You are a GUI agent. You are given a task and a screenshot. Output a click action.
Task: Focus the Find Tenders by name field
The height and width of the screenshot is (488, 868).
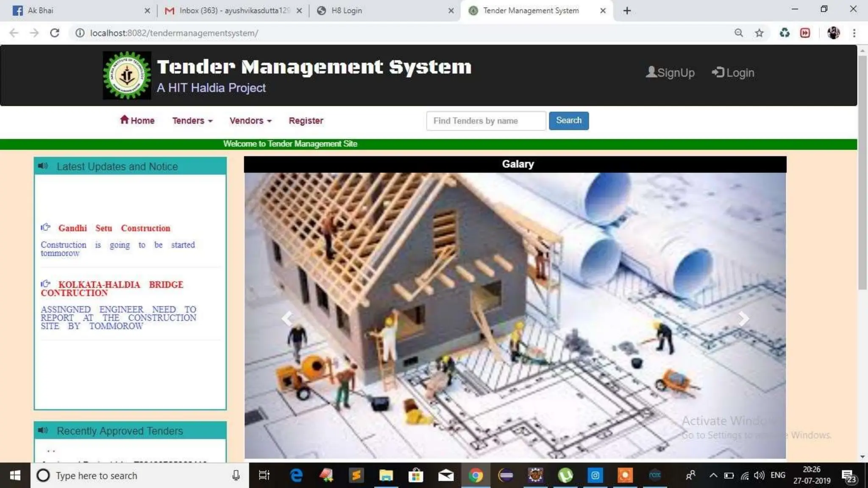click(486, 121)
